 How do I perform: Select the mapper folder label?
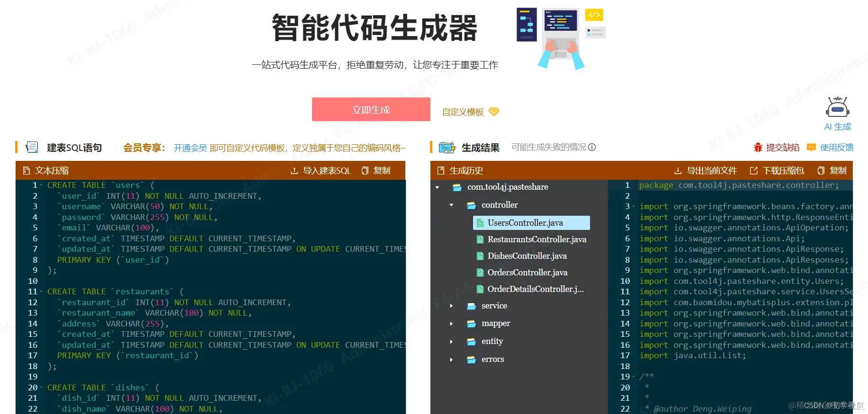(496, 324)
